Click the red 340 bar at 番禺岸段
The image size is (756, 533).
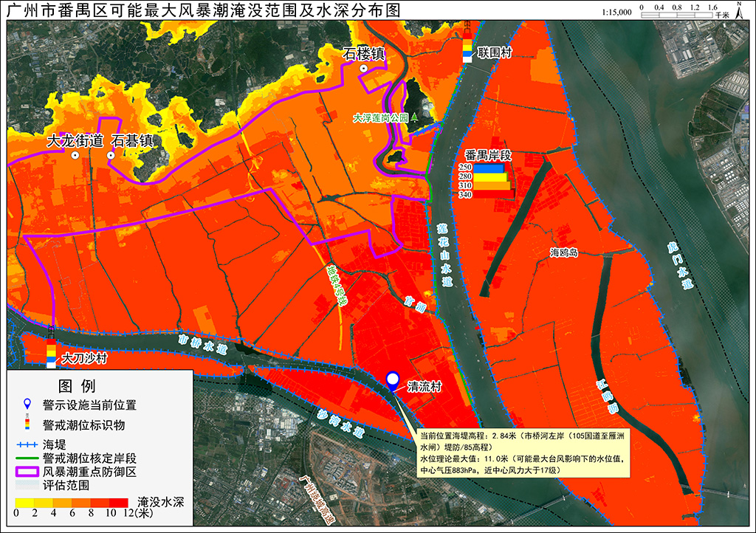click(x=493, y=194)
